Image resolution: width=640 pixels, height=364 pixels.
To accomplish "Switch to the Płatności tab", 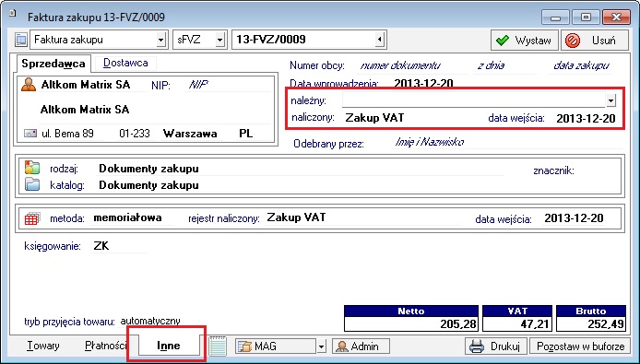I will 105,346.
